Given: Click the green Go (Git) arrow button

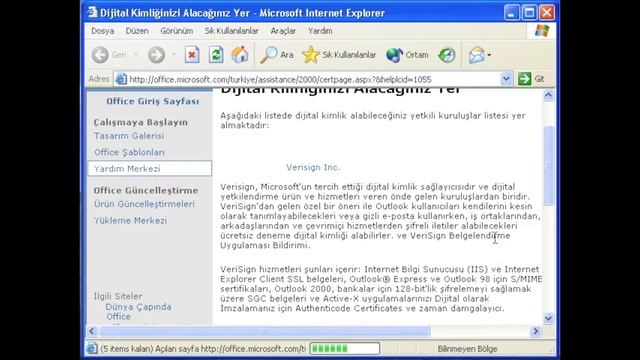Looking at the screenshot, I should pos(524,79).
